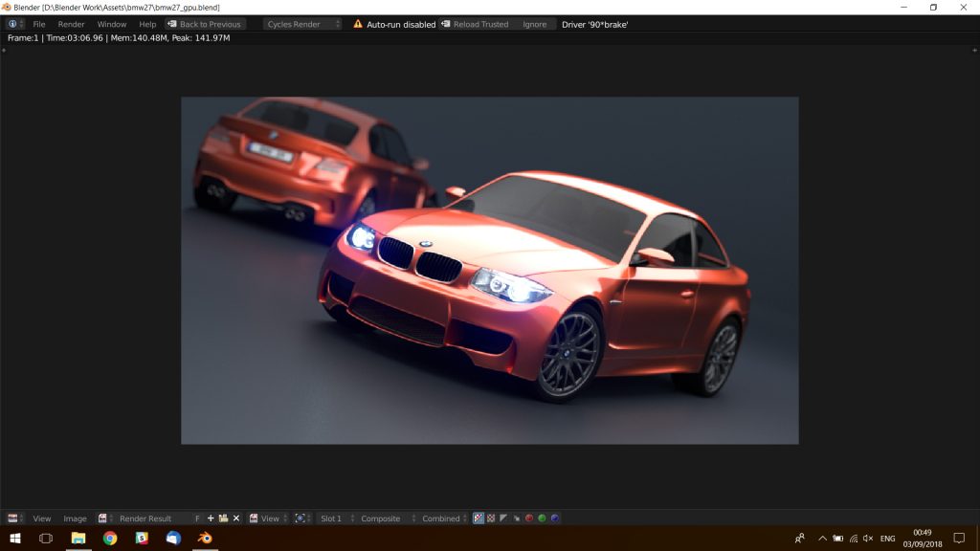Toggle red channel display
Viewport: 980px width, 551px height.
(528, 518)
